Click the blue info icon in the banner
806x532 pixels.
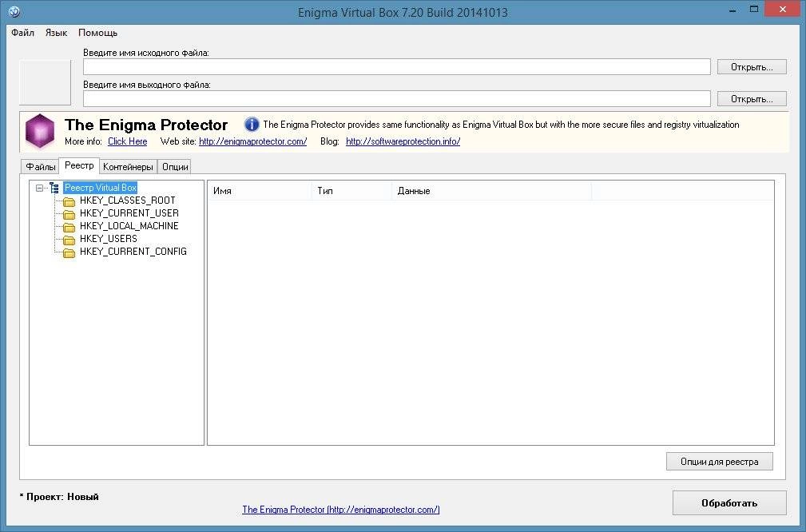click(x=252, y=125)
